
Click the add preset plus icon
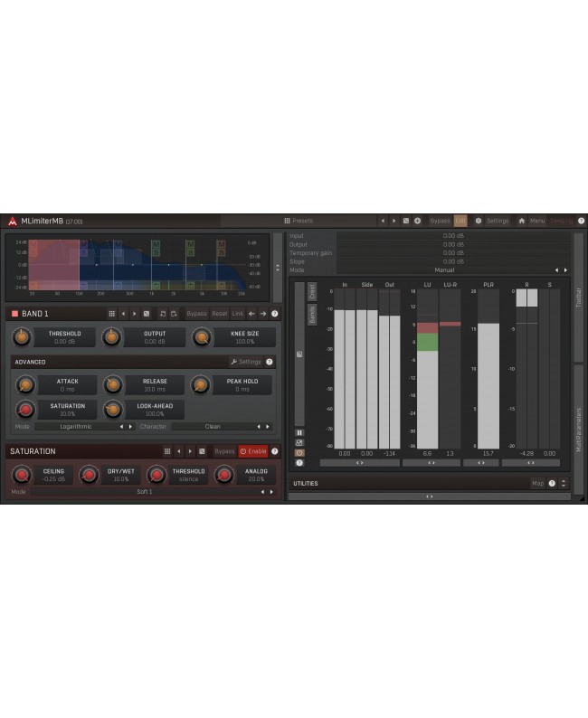pos(418,221)
